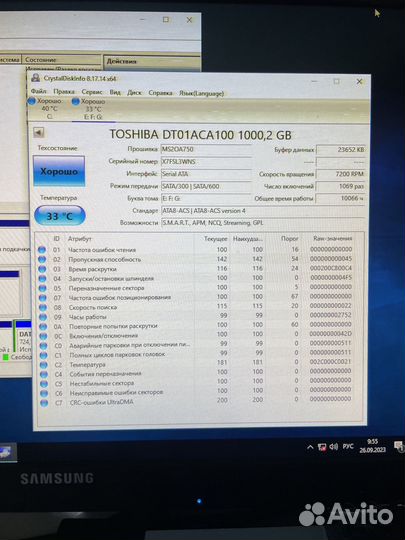Click the network tray icon

click(322, 447)
